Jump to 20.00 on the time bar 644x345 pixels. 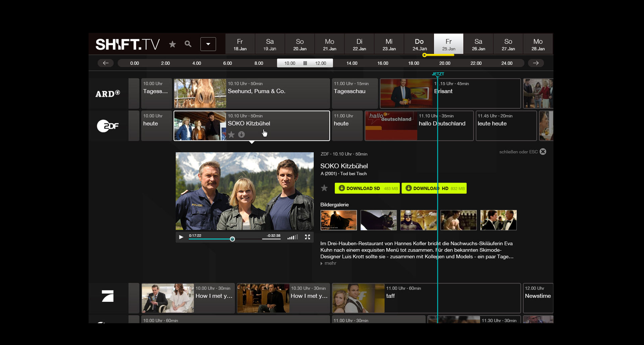click(445, 63)
